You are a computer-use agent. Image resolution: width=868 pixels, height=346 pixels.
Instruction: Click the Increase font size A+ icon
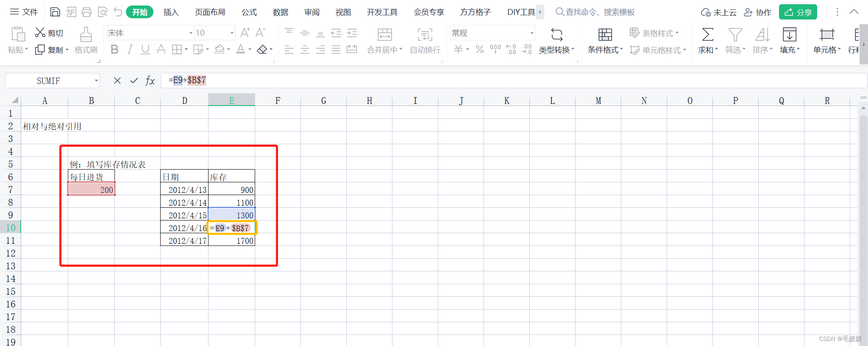[245, 33]
